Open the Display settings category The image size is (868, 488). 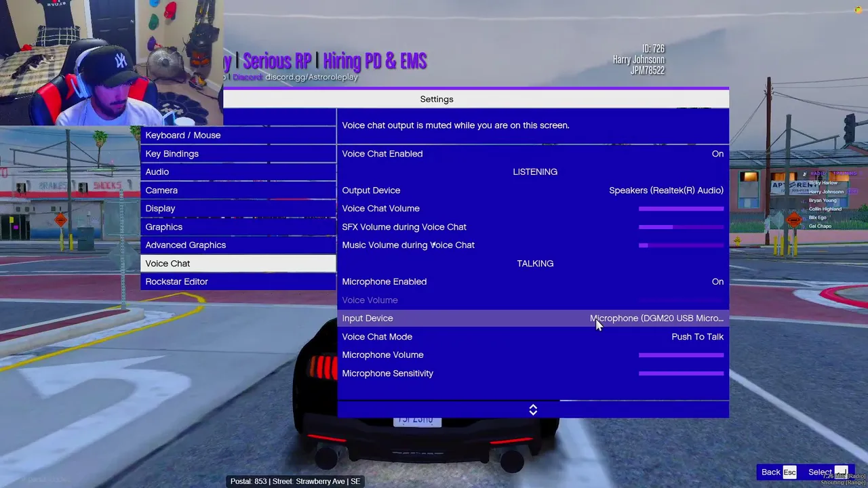[x=238, y=209]
